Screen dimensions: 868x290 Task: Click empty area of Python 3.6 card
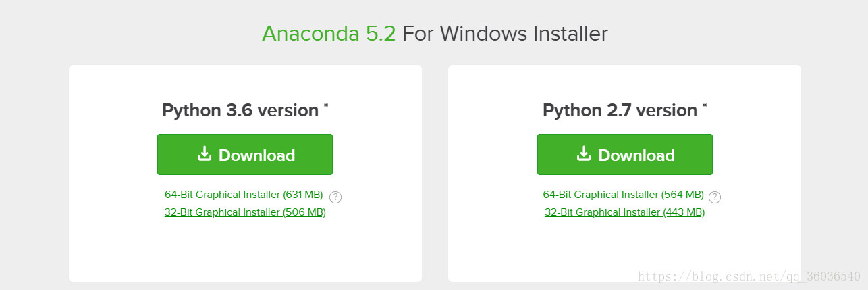point(245,250)
